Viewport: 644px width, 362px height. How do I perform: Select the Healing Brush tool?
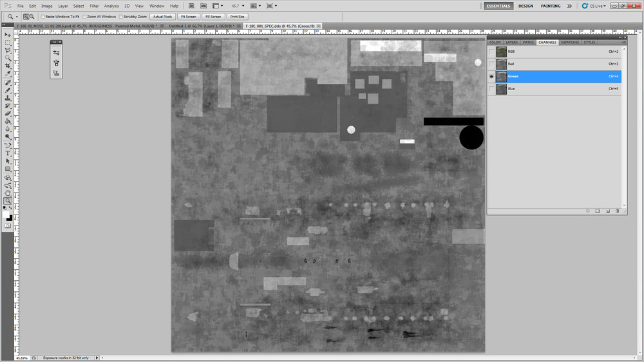[x=8, y=82]
